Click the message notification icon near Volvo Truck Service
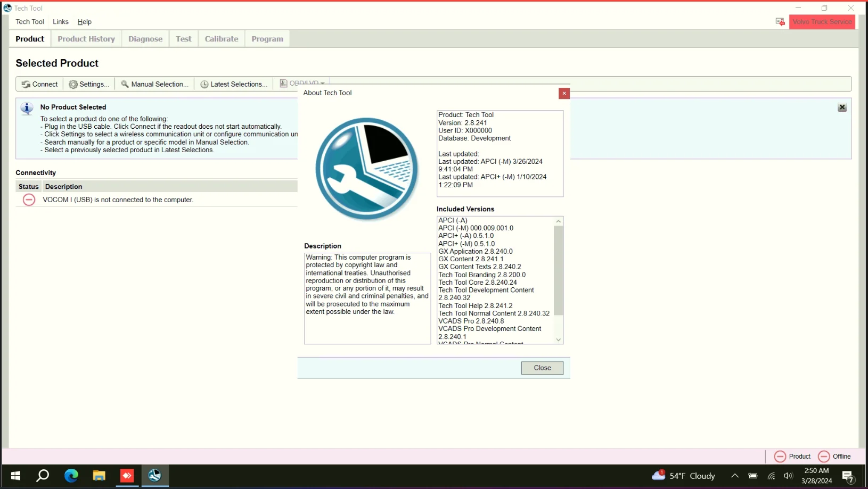The image size is (868, 489). (x=779, y=22)
